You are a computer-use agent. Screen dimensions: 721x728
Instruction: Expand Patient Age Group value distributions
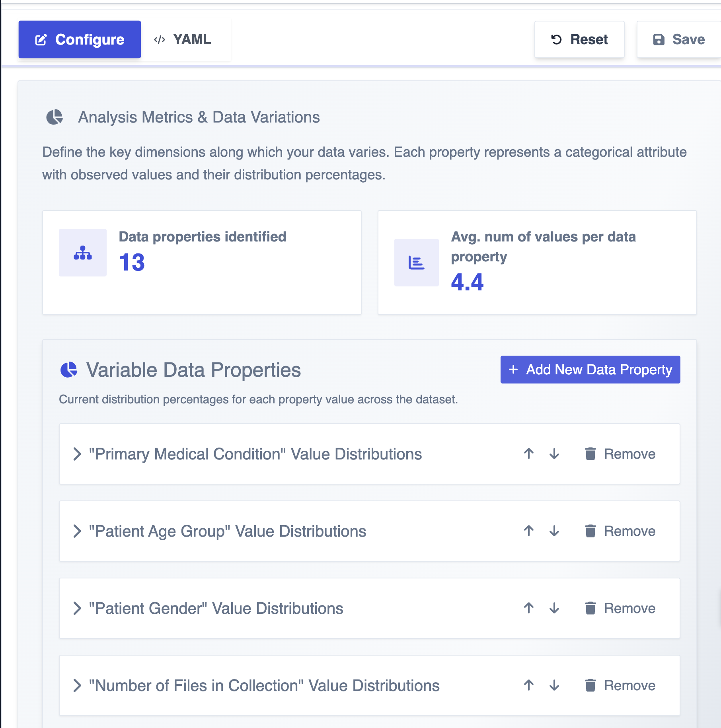77,531
